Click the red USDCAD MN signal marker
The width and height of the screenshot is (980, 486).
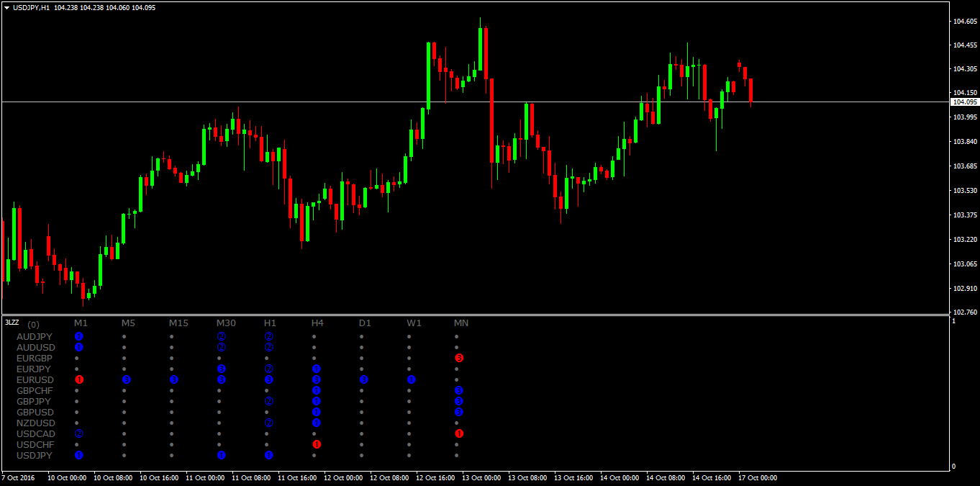459,433
